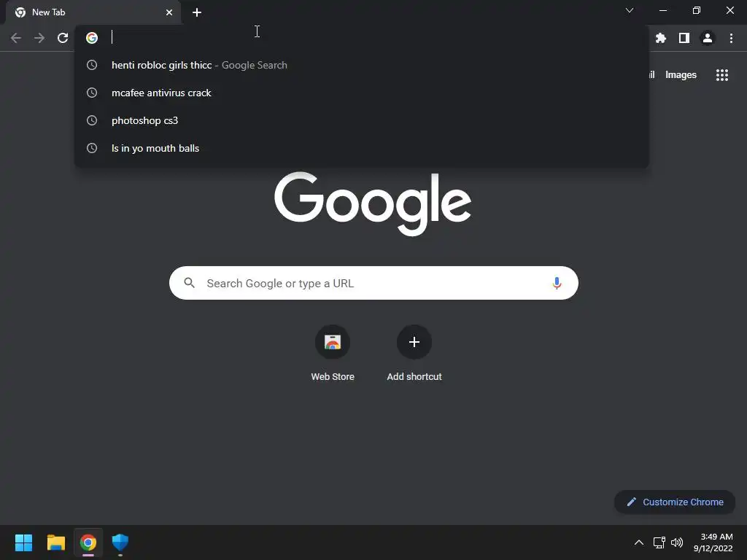This screenshot has width=747, height=560.
Task: Open a new tab with the plus button
Action: pyautogui.click(x=197, y=12)
